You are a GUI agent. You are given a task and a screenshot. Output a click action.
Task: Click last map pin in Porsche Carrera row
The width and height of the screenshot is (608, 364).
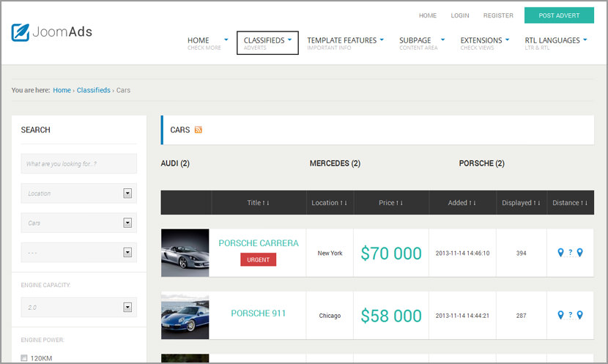click(579, 253)
